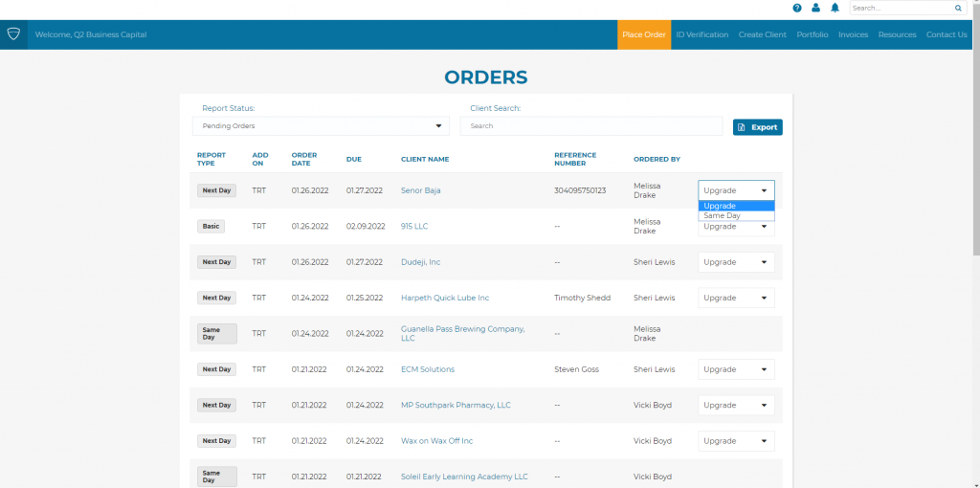
Task: Expand the Report Status dropdown
Action: pos(321,126)
